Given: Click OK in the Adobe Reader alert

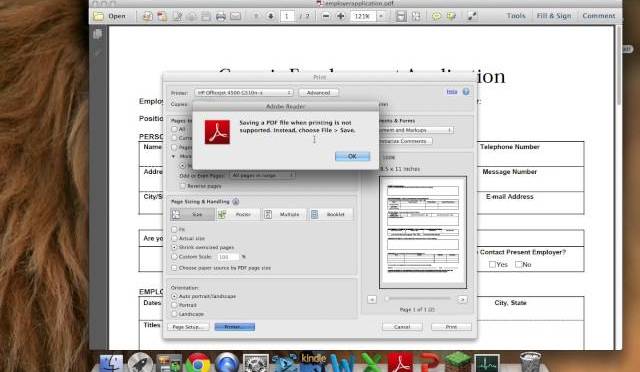Looking at the screenshot, I should click(x=353, y=156).
